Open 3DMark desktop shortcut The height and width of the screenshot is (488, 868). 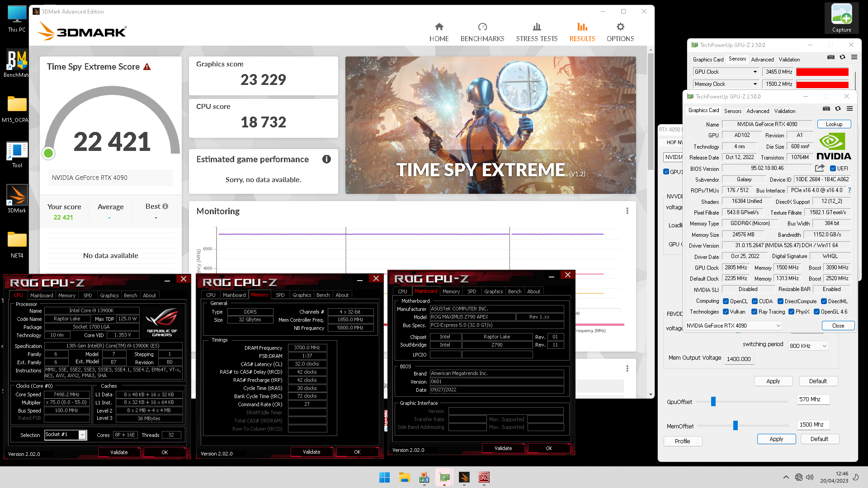[x=17, y=199]
